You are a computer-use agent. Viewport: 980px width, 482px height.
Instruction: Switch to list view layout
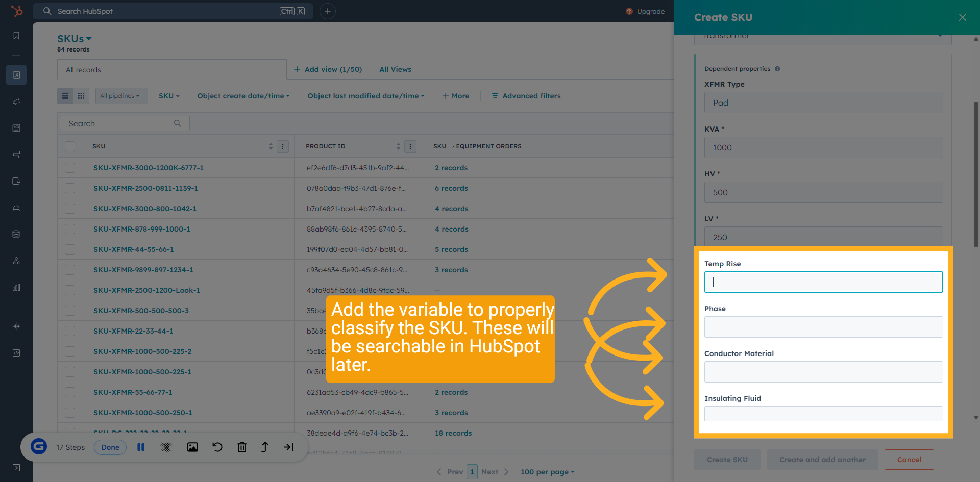65,96
